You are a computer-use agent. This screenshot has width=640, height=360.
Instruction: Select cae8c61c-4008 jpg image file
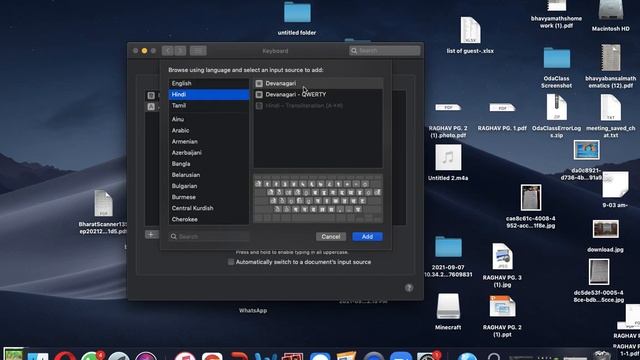click(x=531, y=198)
